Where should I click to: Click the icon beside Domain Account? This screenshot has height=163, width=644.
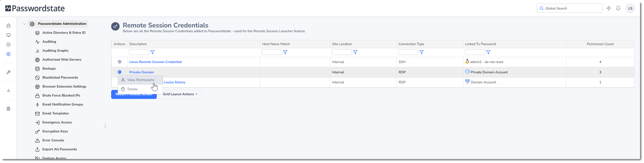(x=468, y=82)
